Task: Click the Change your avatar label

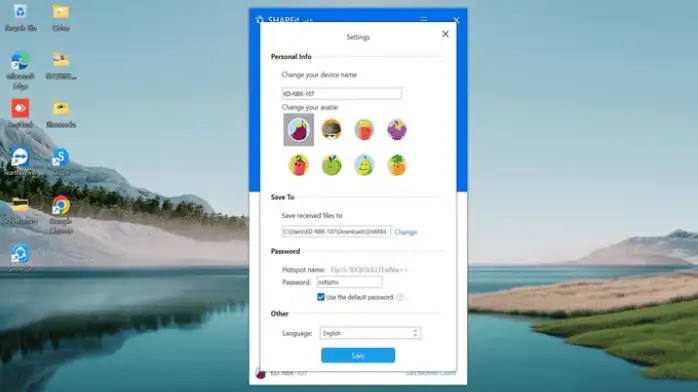Action: pyautogui.click(x=310, y=107)
